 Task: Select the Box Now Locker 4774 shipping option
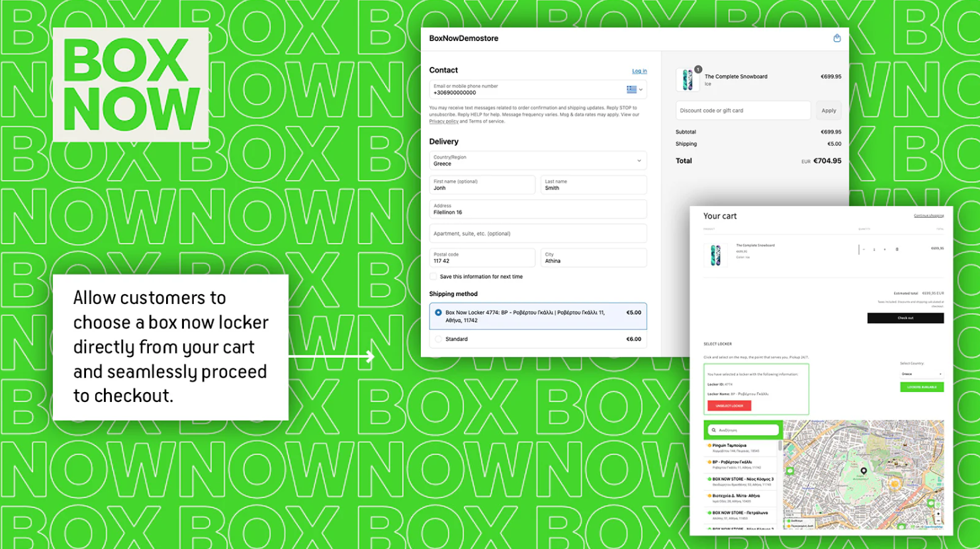click(538, 317)
